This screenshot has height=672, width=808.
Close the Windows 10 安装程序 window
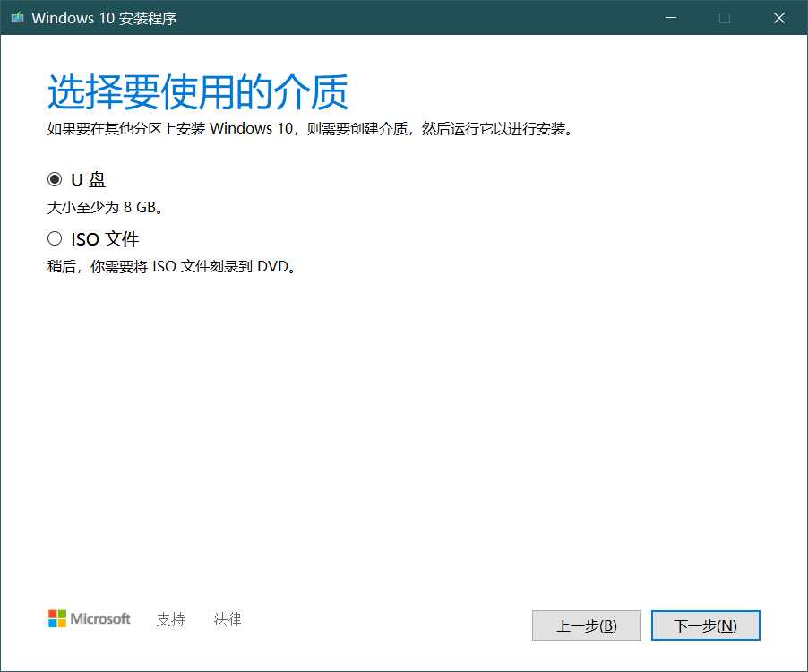[x=779, y=18]
